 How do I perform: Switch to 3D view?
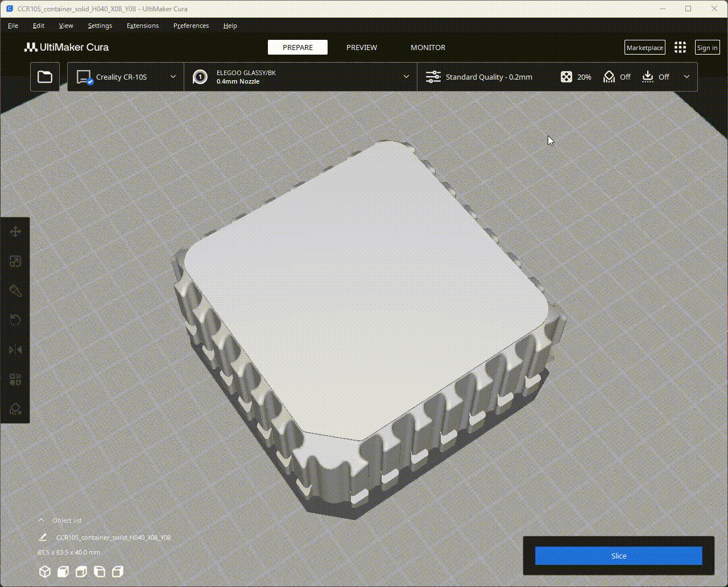point(45,572)
